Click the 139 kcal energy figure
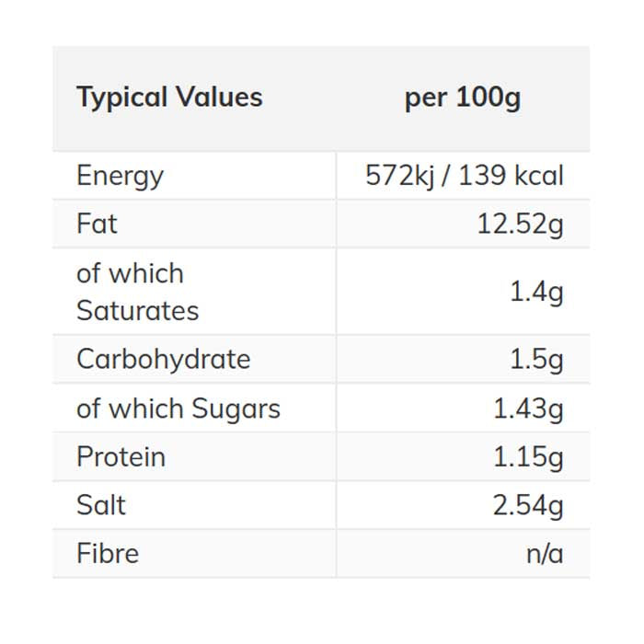Screen dimensions: 644x644 pos(511,176)
